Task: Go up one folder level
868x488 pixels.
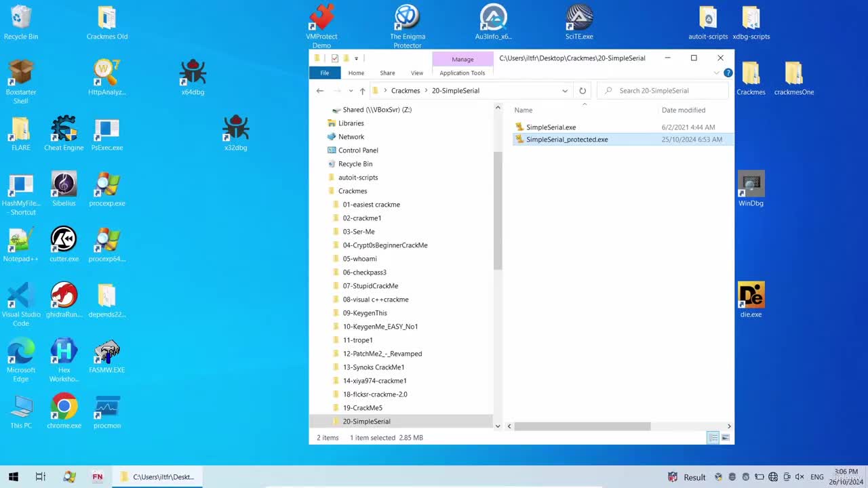Action: pyautogui.click(x=363, y=91)
